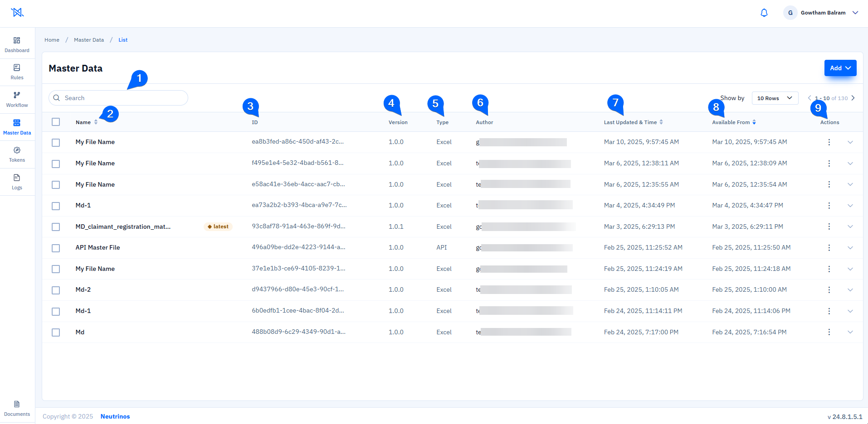
Task: Open actions menu for Feb 24, 11:14:11 PM row
Action: pos(829,311)
